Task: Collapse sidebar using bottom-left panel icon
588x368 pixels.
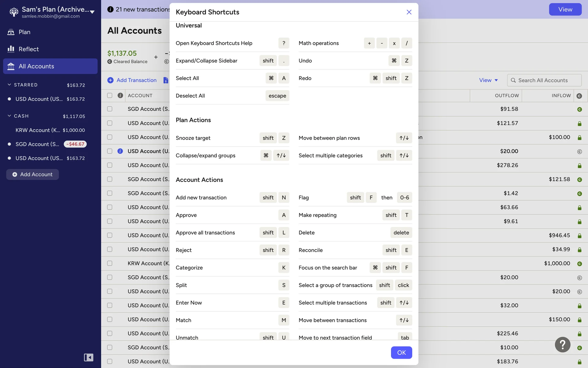Action: (89, 358)
